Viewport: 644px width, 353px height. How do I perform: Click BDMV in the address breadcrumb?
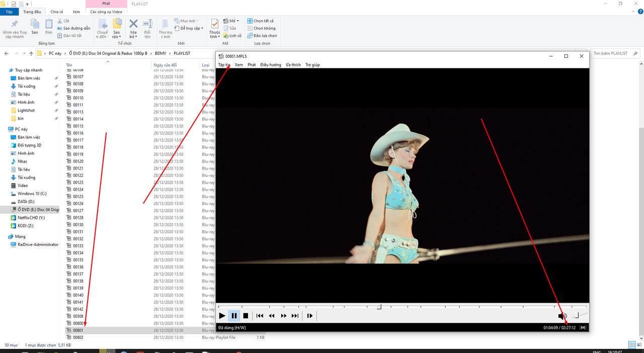tap(160, 53)
